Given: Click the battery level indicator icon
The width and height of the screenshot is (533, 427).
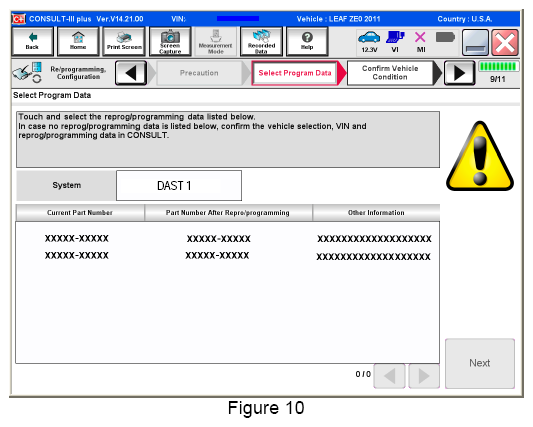Looking at the screenshot, I should (445, 37).
